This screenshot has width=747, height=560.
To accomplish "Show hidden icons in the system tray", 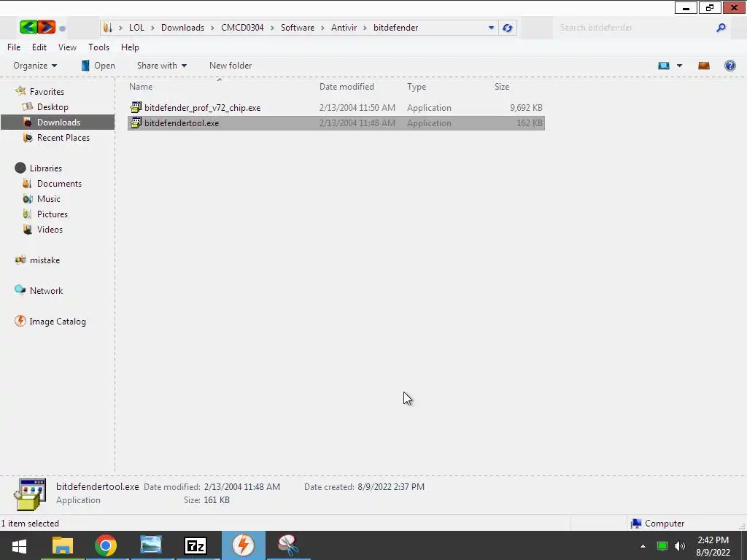I will click(x=643, y=546).
